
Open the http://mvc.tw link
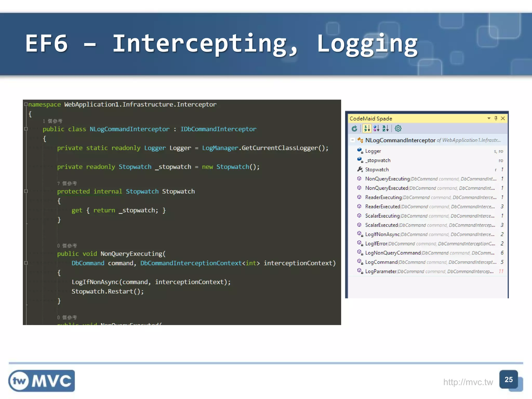tap(468, 382)
